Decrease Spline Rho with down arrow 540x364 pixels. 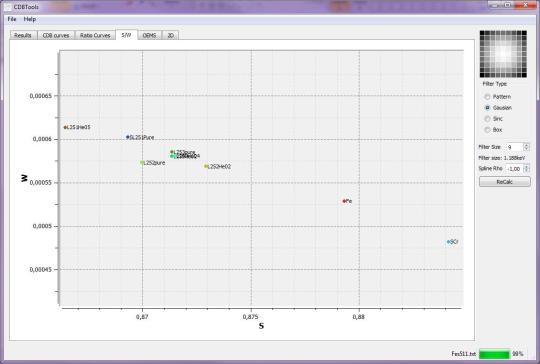[526, 171]
